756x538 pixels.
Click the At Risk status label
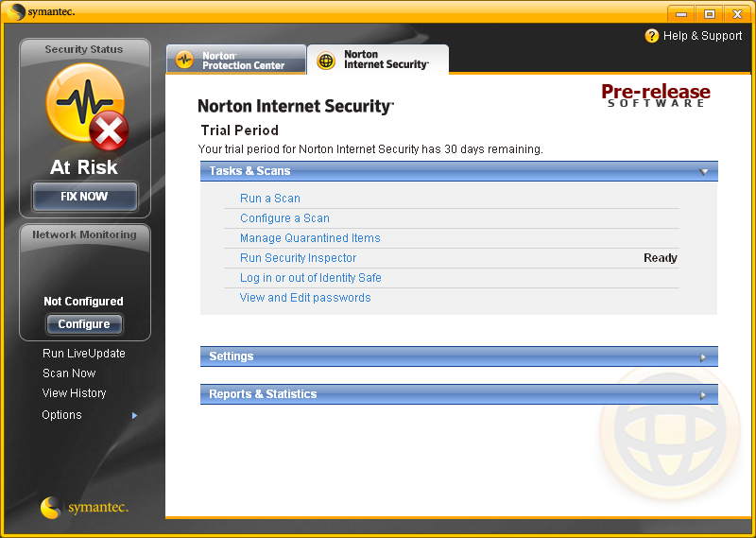coord(84,167)
